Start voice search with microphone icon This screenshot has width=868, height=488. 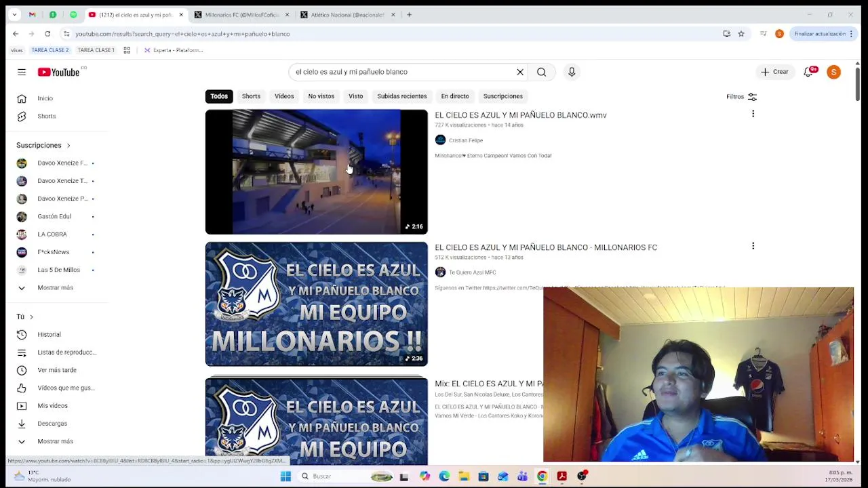(572, 72)
